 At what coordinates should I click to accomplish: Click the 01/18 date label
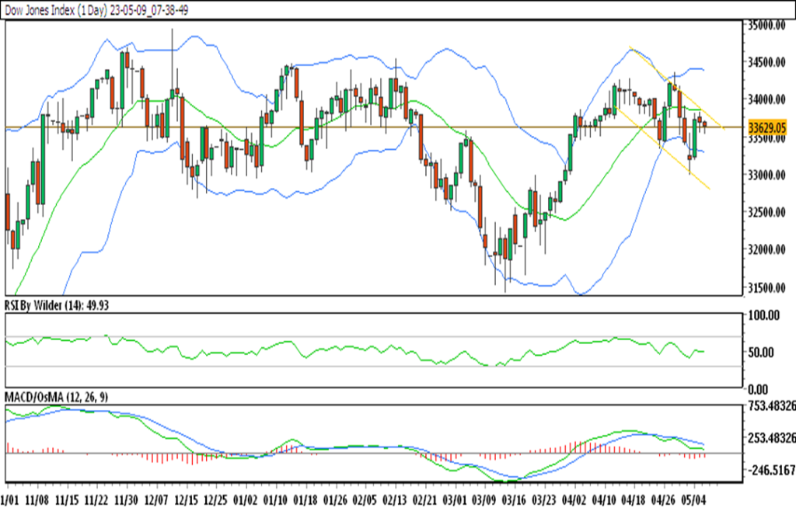pos(305,501)
